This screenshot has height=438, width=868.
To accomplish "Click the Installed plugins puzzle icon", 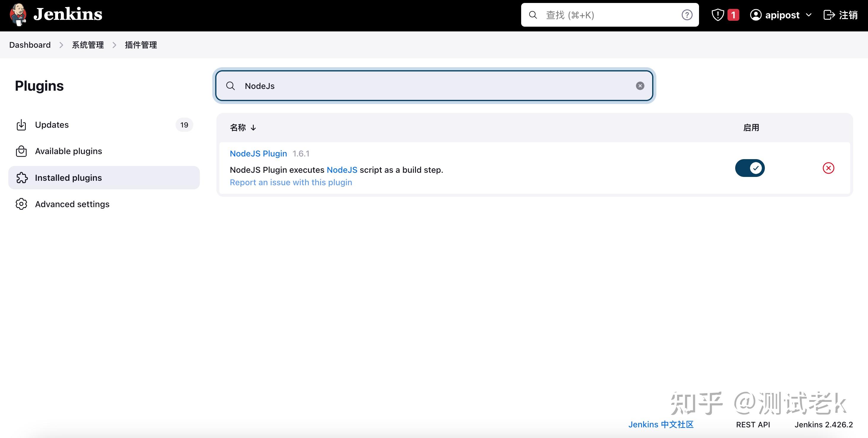I will (21, 178).
